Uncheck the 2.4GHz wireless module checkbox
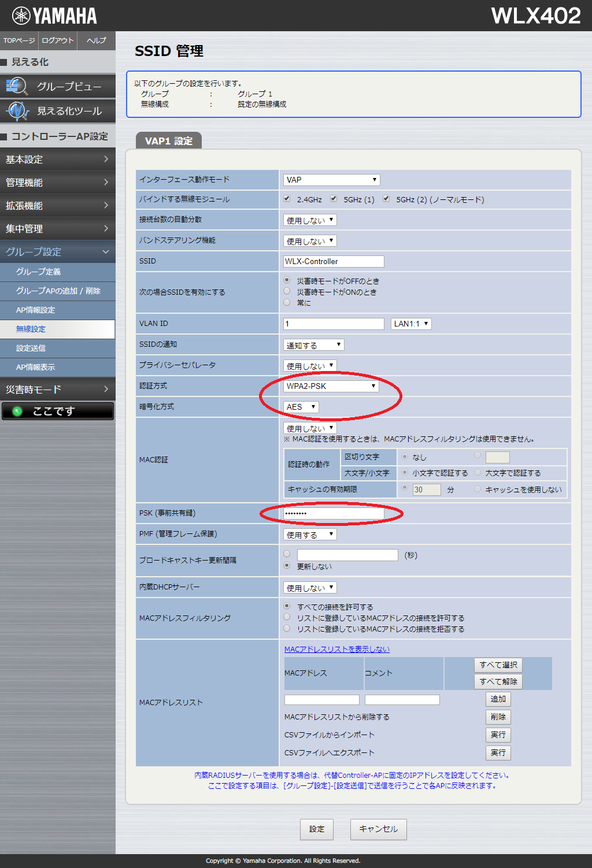Viewport: 592px width, 868px height. click(287, 199)
